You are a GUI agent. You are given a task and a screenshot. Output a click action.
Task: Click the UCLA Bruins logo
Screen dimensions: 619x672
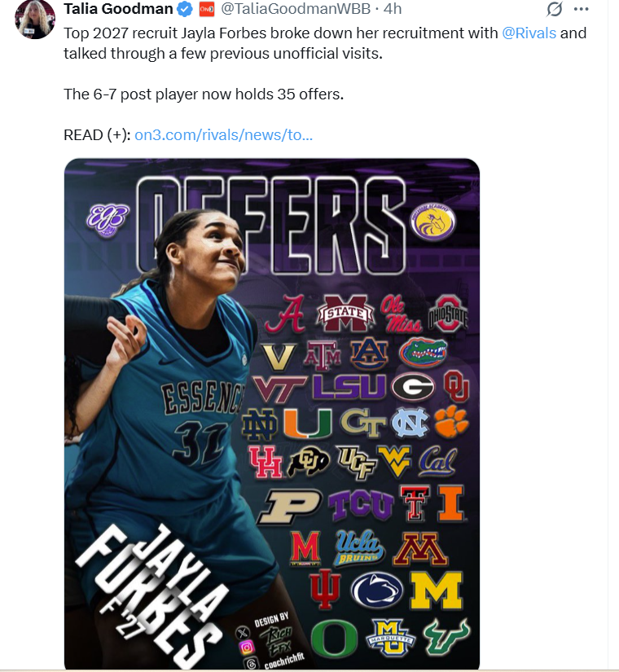(x=358, y=546)
